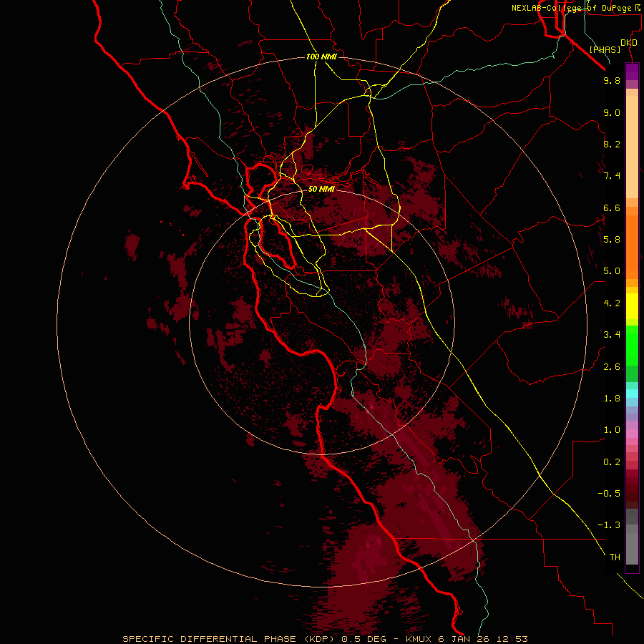Click the 7.4 value on the legend
The height and width of the screenshot is (644, 644).
click(x=612, y=176)
